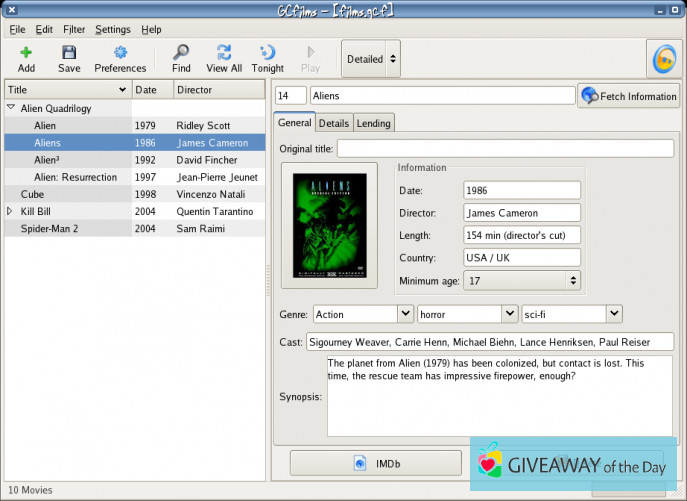The width and height of the screenshot is (687, 501).
Task: Open the Filter menu
Action: click(74, 30)
